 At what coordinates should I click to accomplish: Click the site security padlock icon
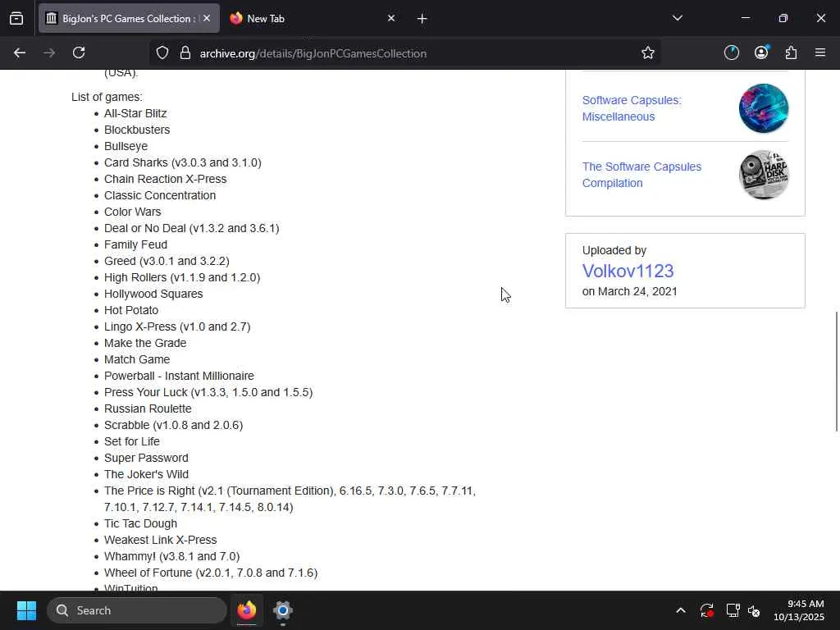pyautogui.click(x=185, y=52)
